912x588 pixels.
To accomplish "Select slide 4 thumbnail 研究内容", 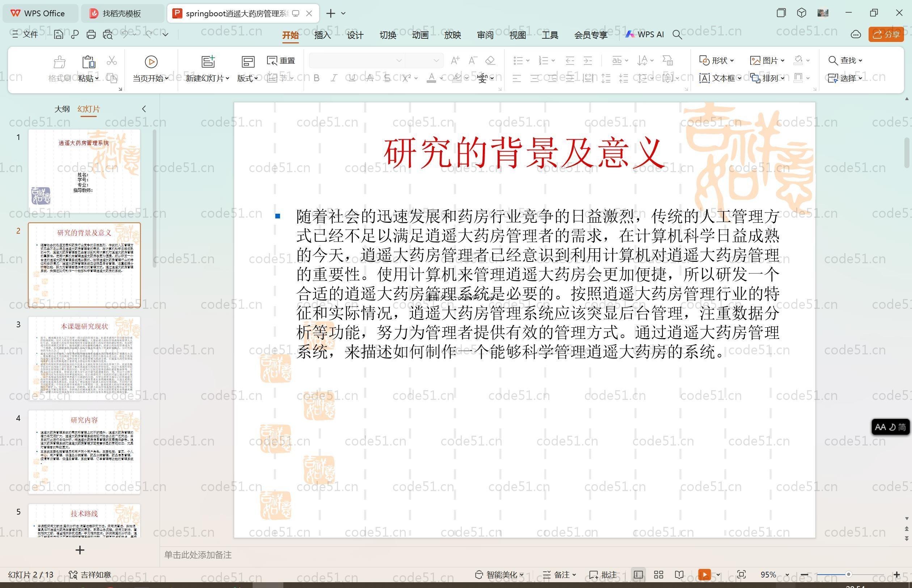I will pyautogui.click(x=84, y=452).
